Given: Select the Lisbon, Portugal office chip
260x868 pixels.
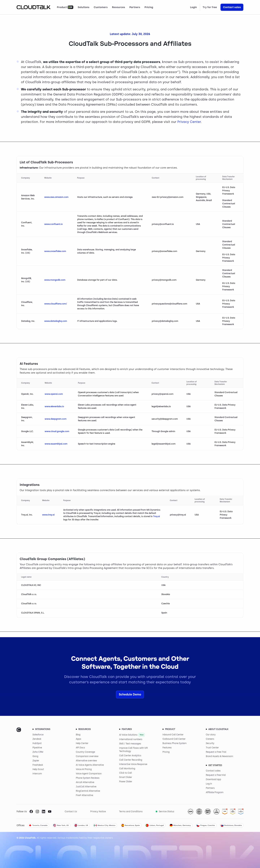Looking at the screenshot, I should pyautogui.click(x=155, y=825).
